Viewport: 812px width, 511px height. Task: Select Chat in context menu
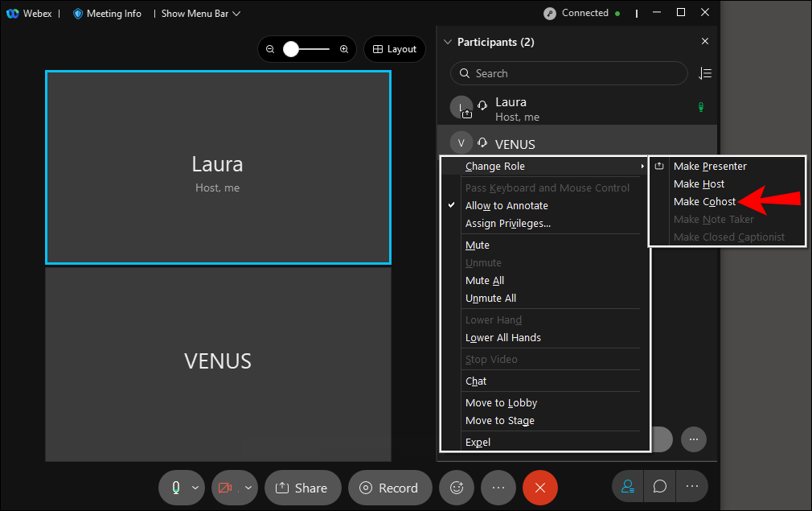click(x=475, y=381)
